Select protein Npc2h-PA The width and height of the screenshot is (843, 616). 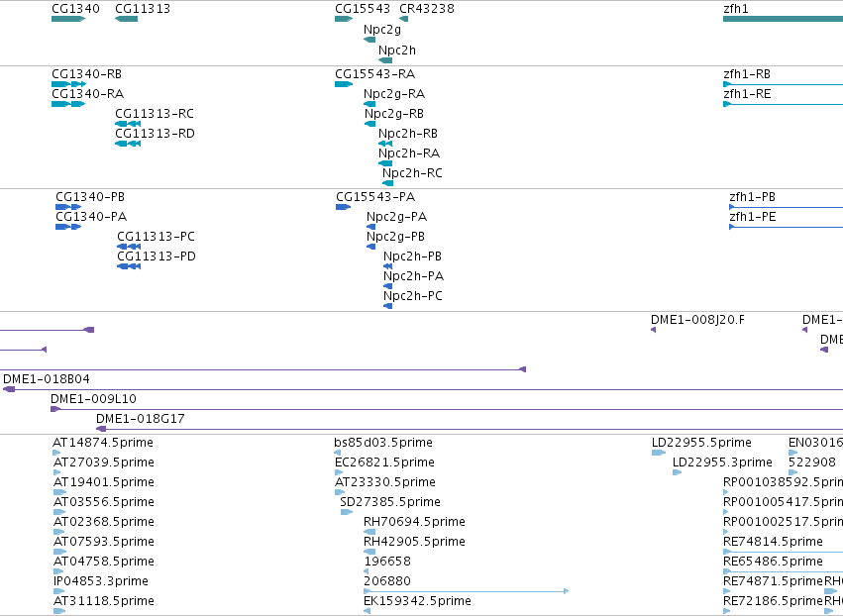(x=413, y=276)
